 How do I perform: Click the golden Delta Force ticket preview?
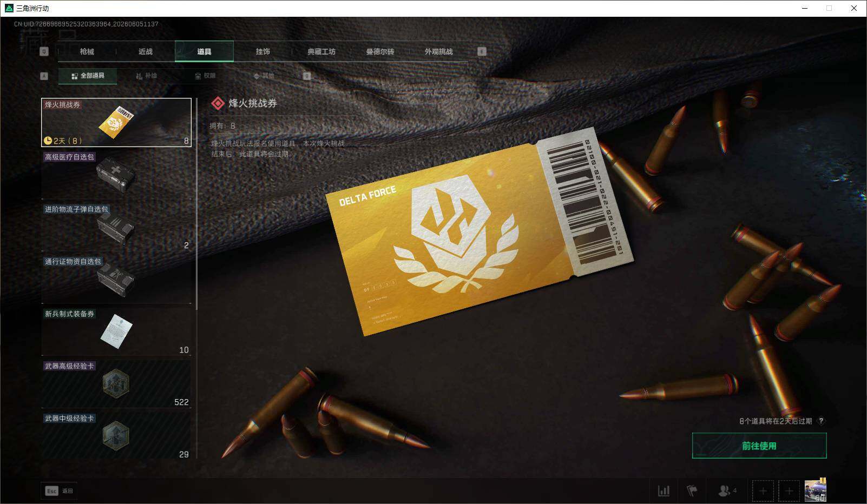(480, 232)
